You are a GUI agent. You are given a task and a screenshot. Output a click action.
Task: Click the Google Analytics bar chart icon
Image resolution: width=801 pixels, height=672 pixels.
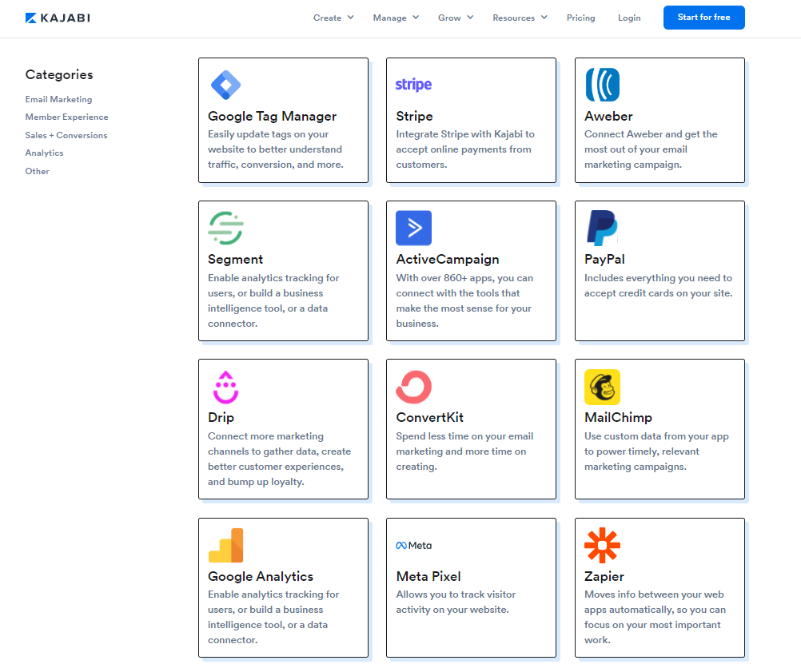225,546
